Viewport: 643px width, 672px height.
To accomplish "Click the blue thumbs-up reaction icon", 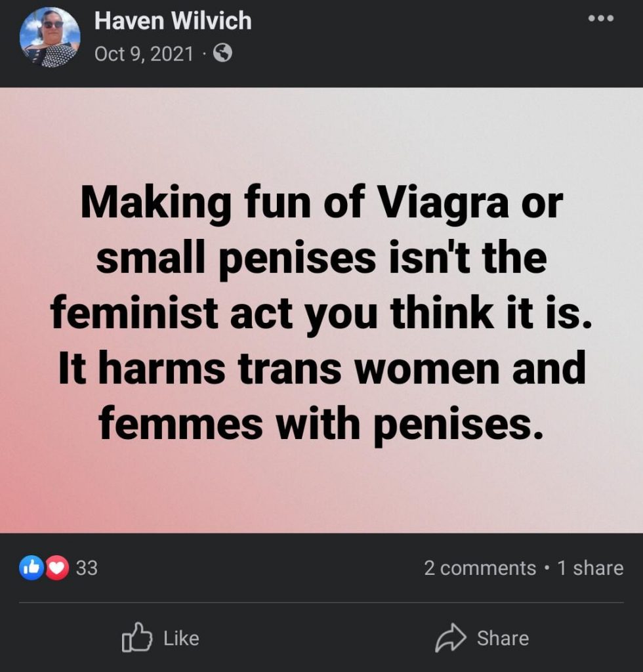I will coord(31,568).
